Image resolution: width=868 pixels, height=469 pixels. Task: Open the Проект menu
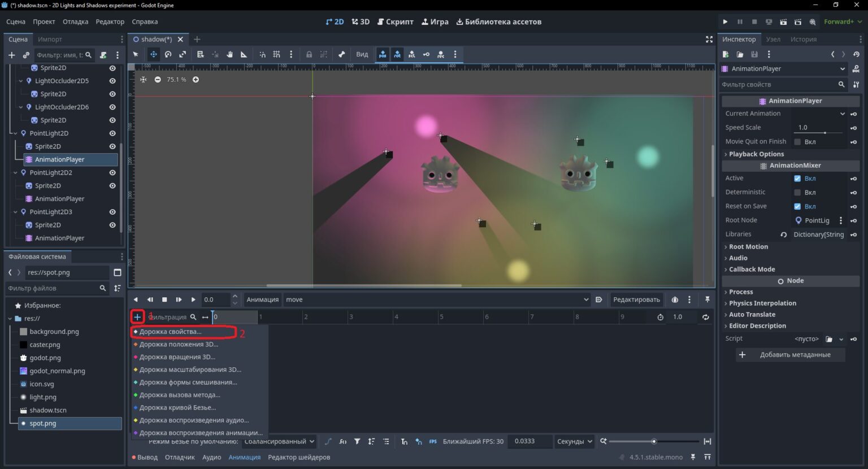pos(44,21)
